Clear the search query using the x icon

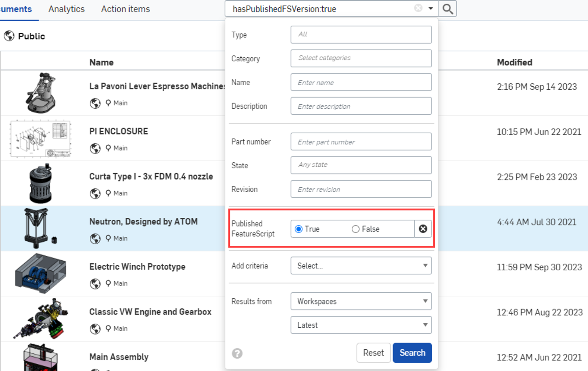tap(418, 8)
